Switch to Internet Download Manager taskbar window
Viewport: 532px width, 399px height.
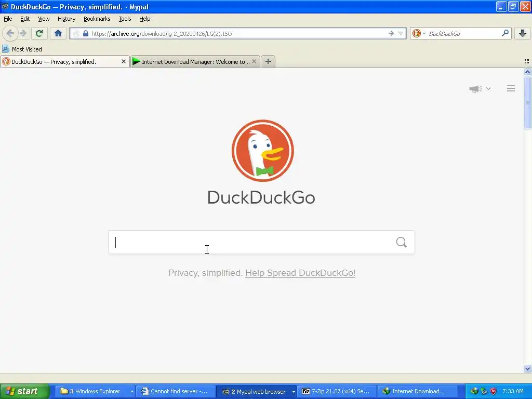417,391
